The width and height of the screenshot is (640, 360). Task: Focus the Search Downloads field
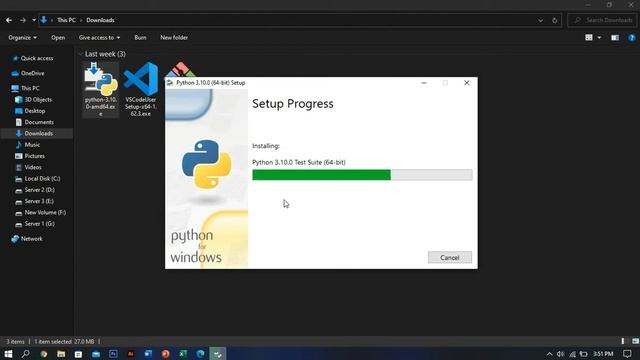pyautogui.click(x=602, y=20)
